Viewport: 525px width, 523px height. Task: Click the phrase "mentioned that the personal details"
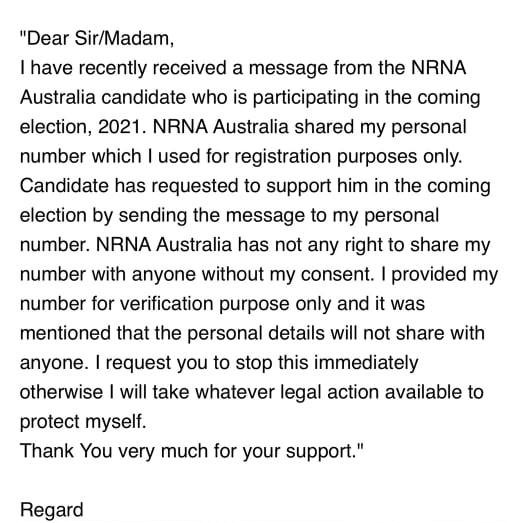172,333
